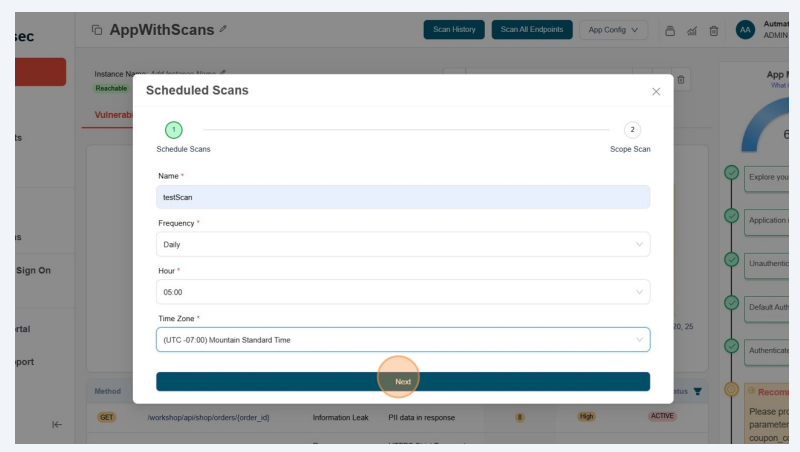
Task: Expand the App Config menu
Action: point(613,30)
